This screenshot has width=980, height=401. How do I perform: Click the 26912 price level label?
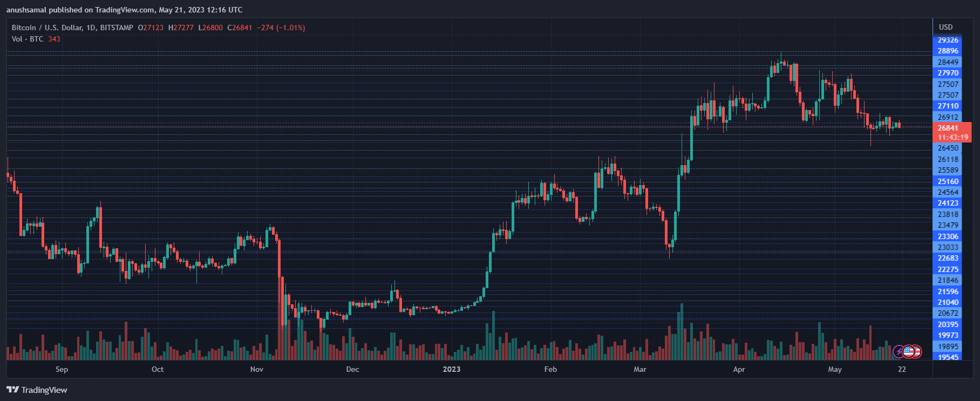[x=948, y=117]
